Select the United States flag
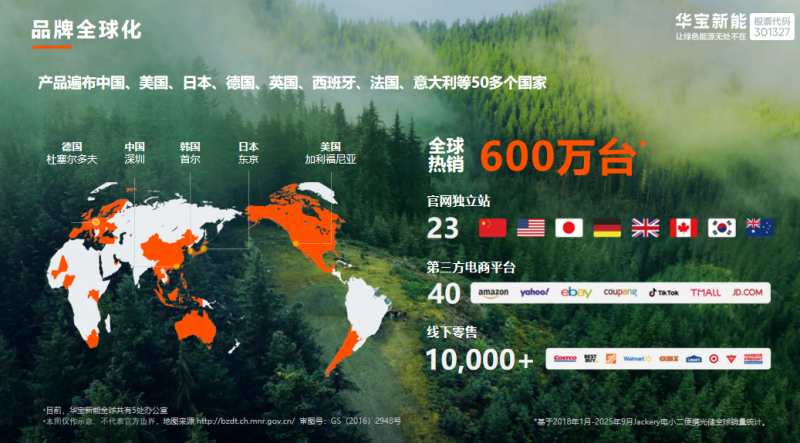The width and height of the screenshot is (800, 443). [531, 228]
